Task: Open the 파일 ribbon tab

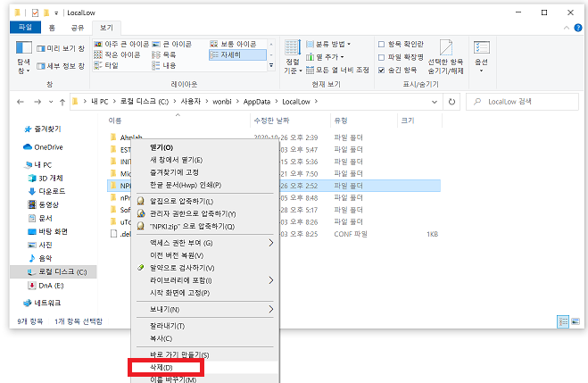Action: coord(26,28)
